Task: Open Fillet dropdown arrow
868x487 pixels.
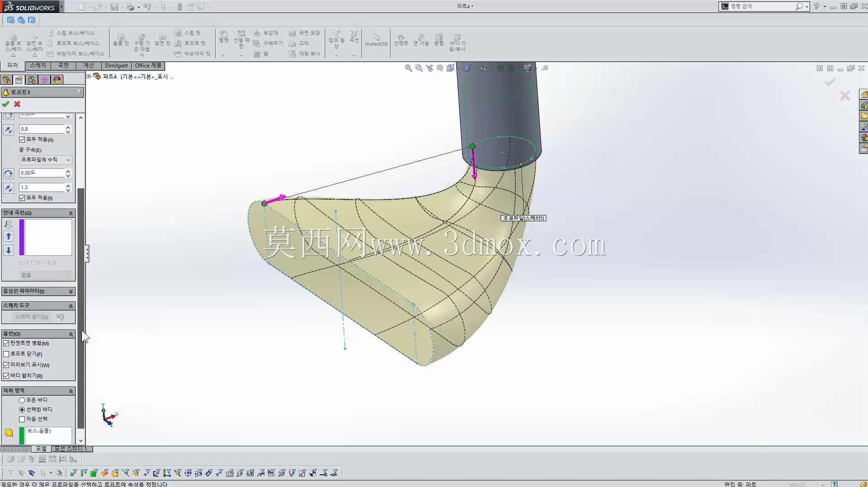Action: [x=224, y=56]
